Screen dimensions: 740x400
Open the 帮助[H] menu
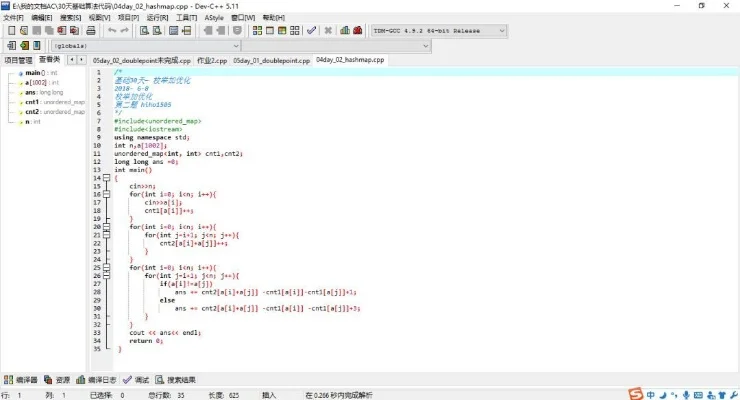point(274,17)
